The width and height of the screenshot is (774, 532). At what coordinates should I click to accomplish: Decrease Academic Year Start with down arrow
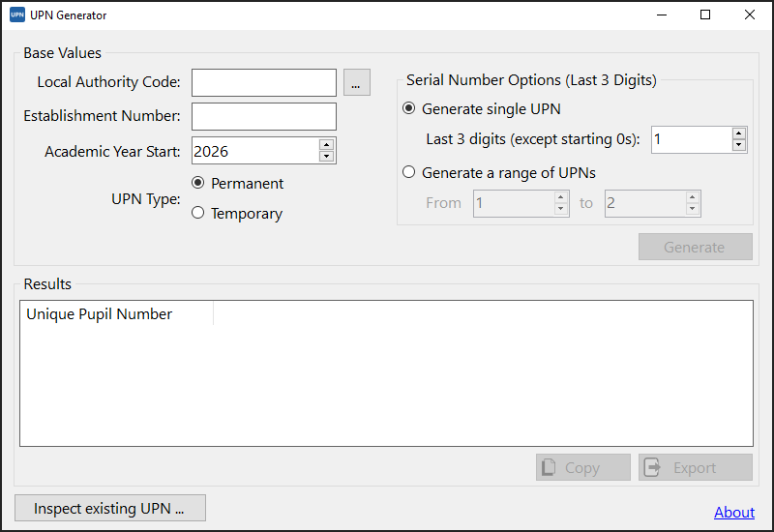(x=326, y=157)
